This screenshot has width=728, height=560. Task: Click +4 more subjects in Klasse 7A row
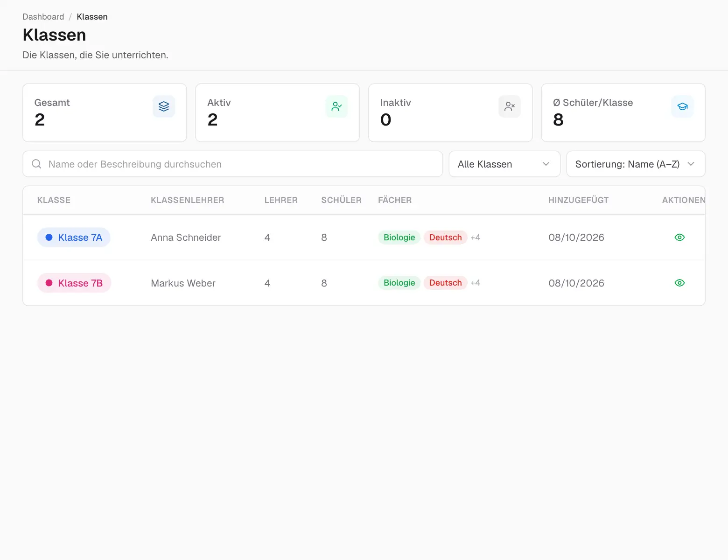point(475,238)
